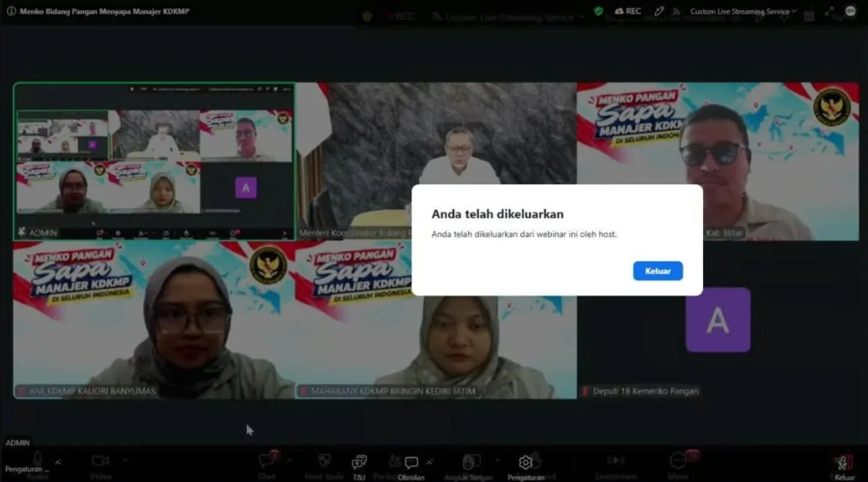Click the green security shield icon
The height and width of the screenshot is (482, 868).
tap(598, 11)
